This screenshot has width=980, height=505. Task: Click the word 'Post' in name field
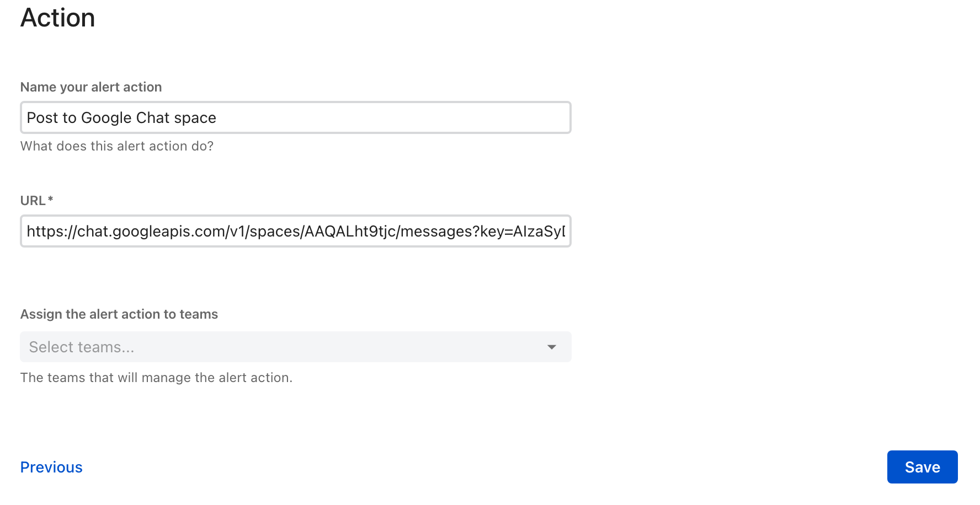42,118
